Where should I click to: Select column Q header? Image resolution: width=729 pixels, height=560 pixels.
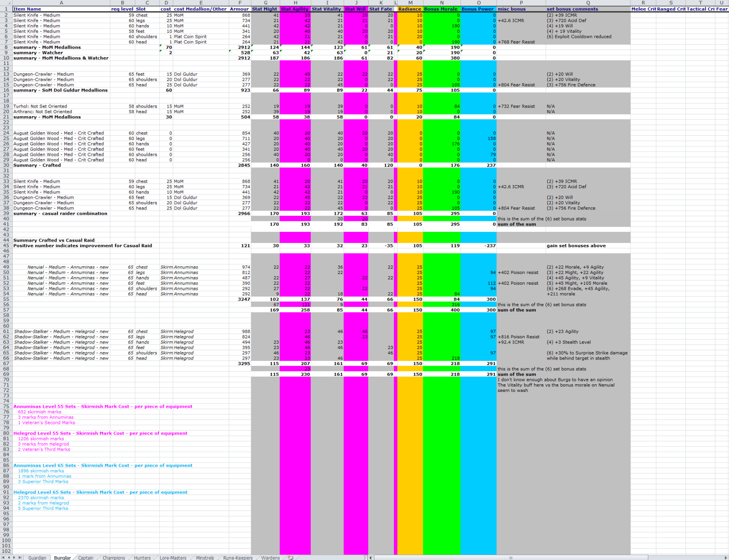[x=588, y=3]
